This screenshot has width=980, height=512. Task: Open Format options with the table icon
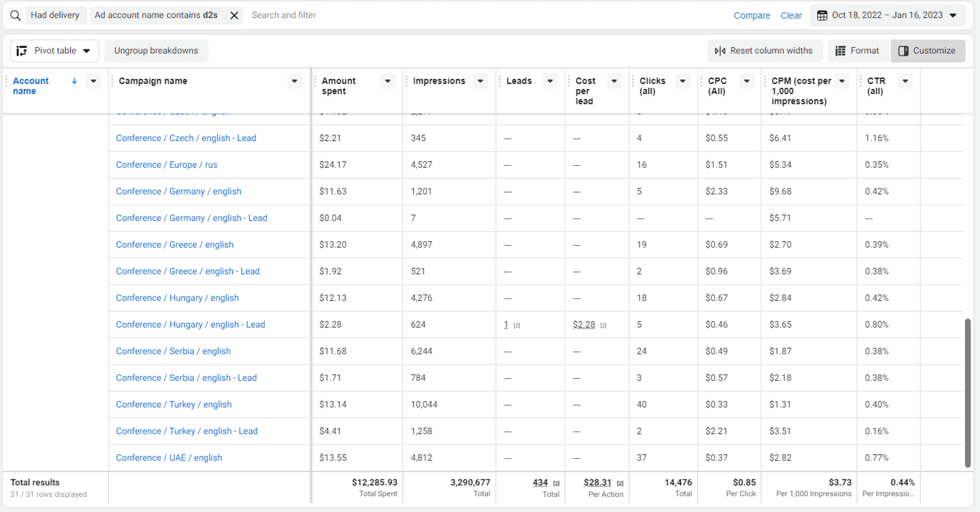click(841, 50)
